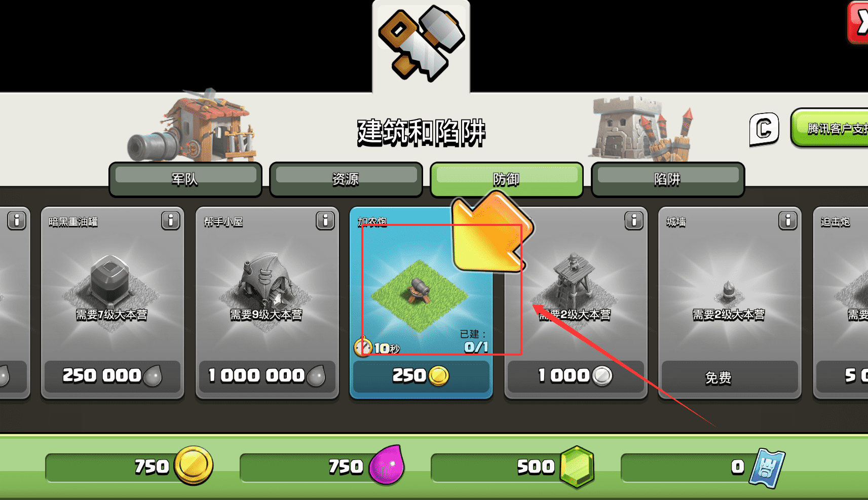The width and height of the screenshot is (868, 500).
Task: Click the 腾讯客户支持 green button
Action: [x=830, y=128]
